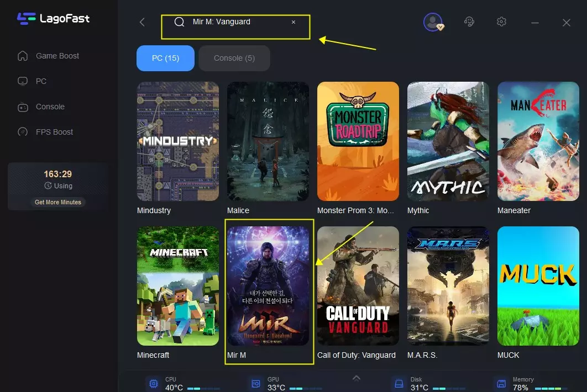Select the Monster Roadtrip game cover

pos(358,141)
